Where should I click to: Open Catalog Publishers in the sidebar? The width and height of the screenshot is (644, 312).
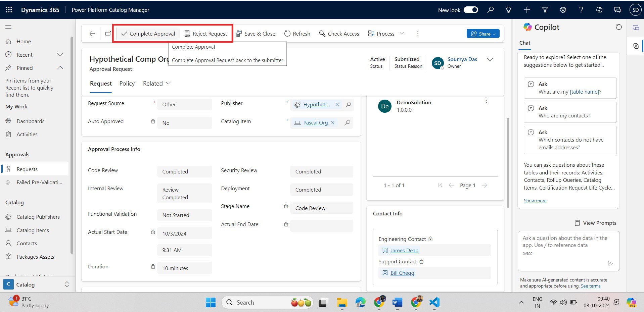tap(38, 217)
